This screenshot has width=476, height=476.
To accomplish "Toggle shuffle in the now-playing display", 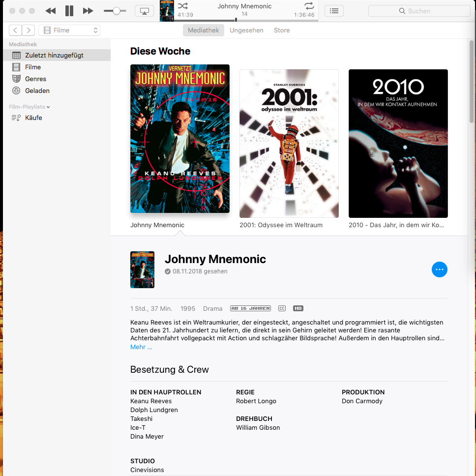I will pos(183,6).
